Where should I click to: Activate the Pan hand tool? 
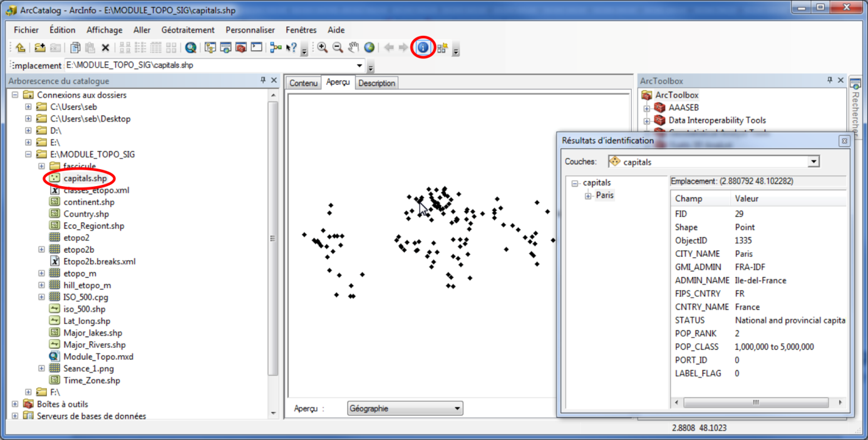point(354,48)
